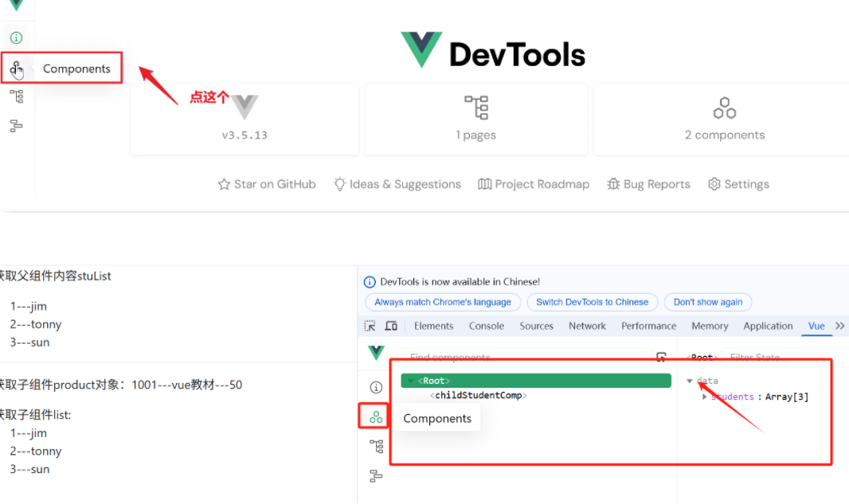
Task: Click the DevTools title logo
Action: coord(493,50)
